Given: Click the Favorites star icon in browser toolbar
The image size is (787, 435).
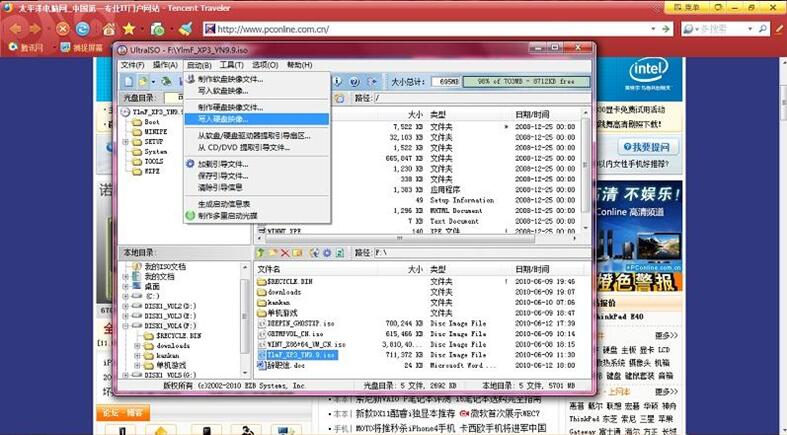Looking at the screenshot, I should pos(128,28).
